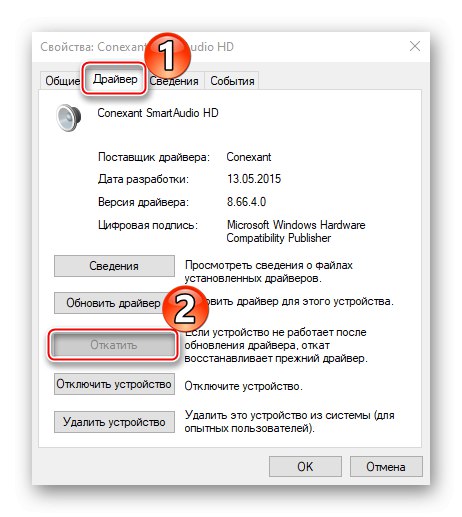Click the speaker device icon
Viewport: 462px width, 517px height.
(x=69, y=118)
